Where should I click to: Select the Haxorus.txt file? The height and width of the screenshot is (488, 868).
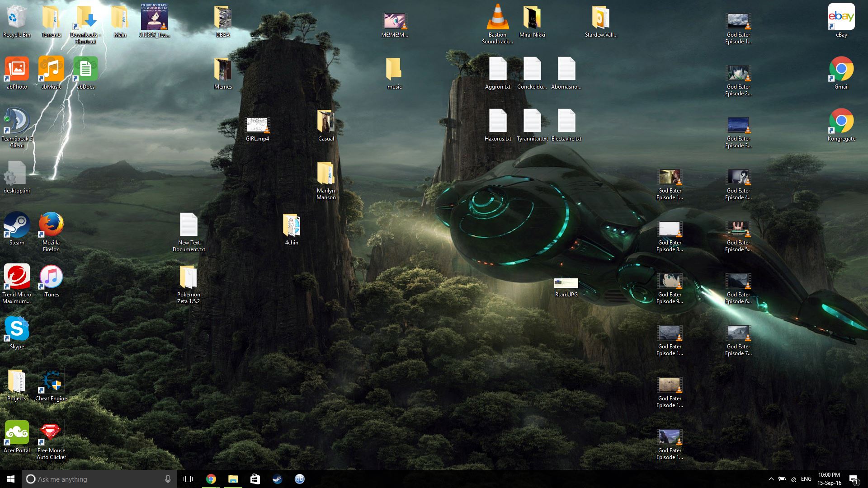tap(497, 125)
